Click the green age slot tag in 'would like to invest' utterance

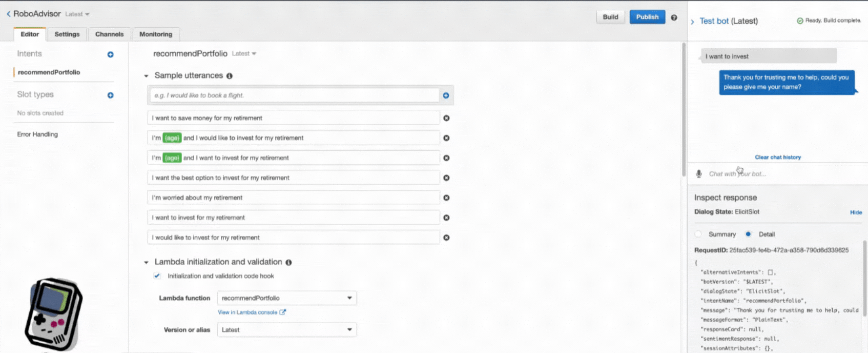(x=172, y=138)
